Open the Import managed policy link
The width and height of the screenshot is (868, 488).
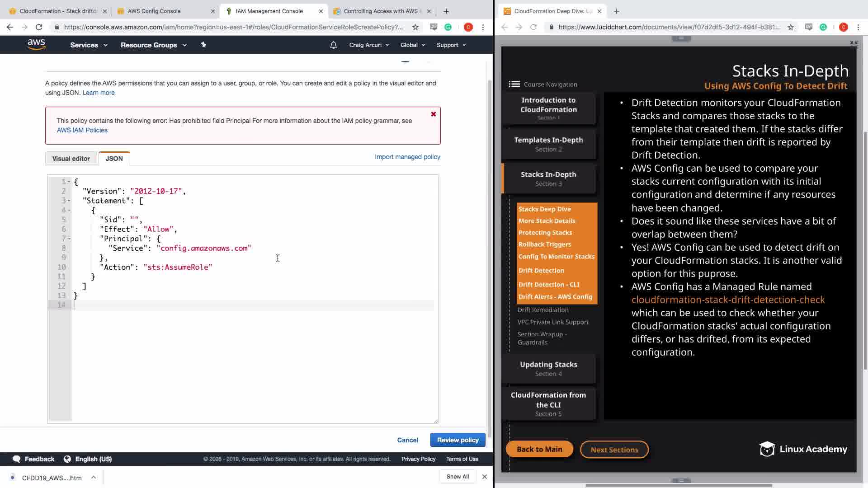point(407,157)
